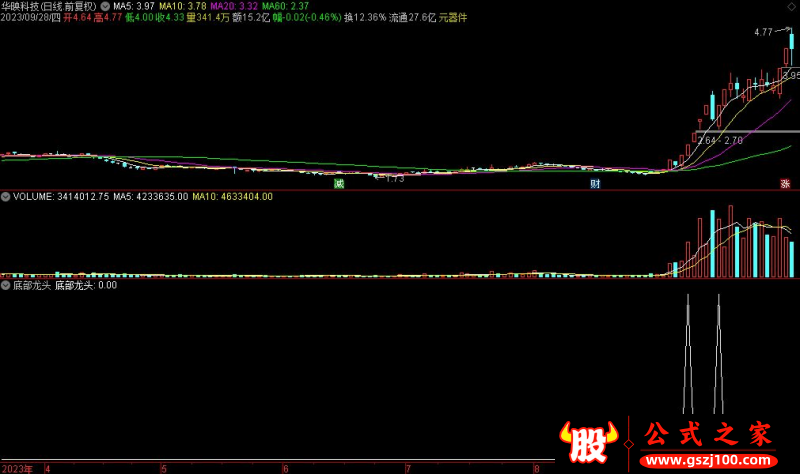Click the 4.77 peak price annotation
This screenshot has height=474, width=800.
pos(763,32)
